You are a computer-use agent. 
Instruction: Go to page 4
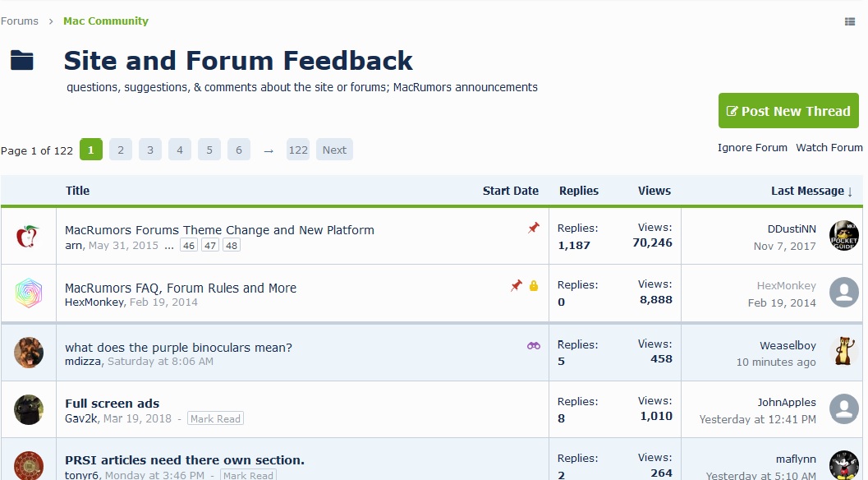(180, 150)
